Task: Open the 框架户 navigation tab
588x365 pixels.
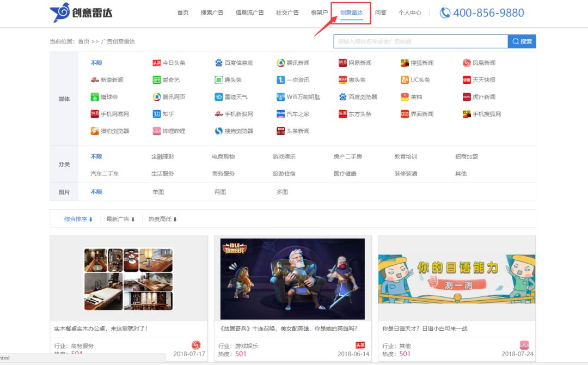Action: pyautogui.click(x=319, y=13)
